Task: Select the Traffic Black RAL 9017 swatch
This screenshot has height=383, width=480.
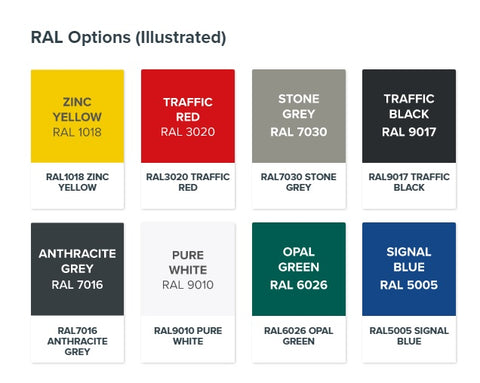Action: point(409,116)
